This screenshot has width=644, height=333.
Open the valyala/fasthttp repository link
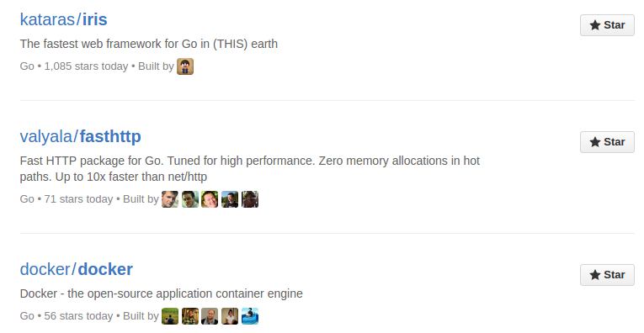81,136
